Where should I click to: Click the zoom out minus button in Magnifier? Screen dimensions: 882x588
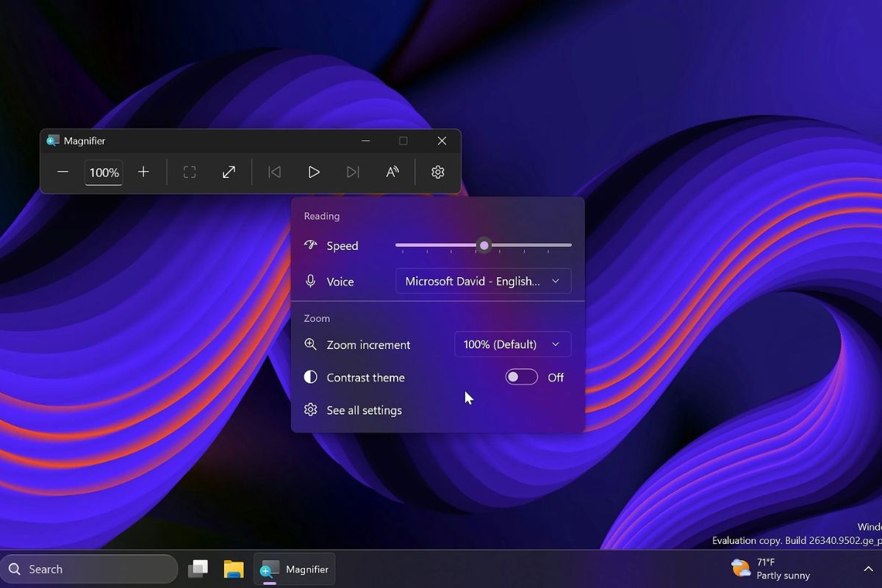(63, 172)
